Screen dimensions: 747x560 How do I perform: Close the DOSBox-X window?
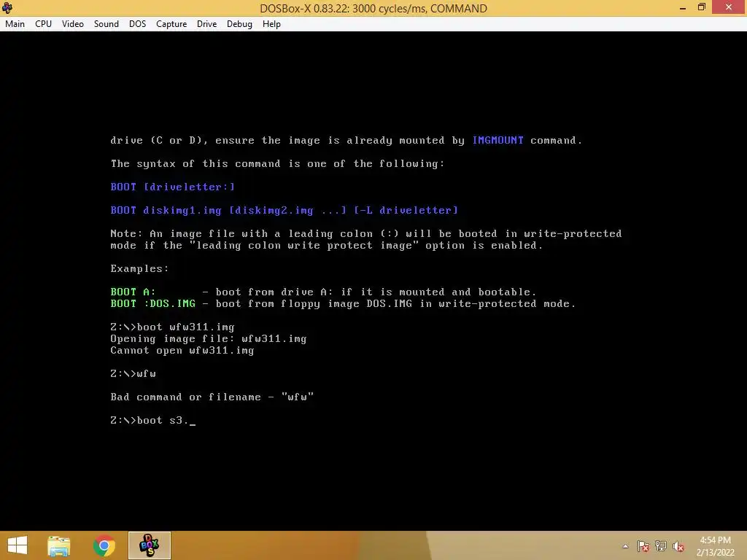pos(729,7)
